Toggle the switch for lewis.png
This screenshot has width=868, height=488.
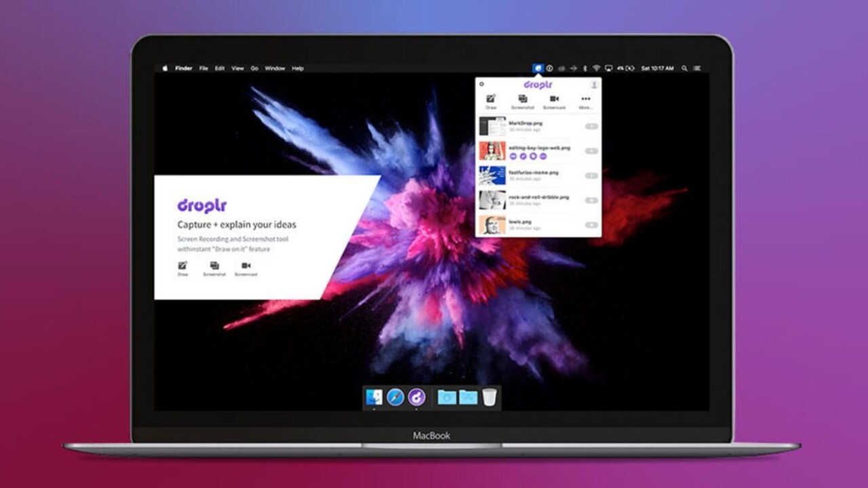[591, 225]
